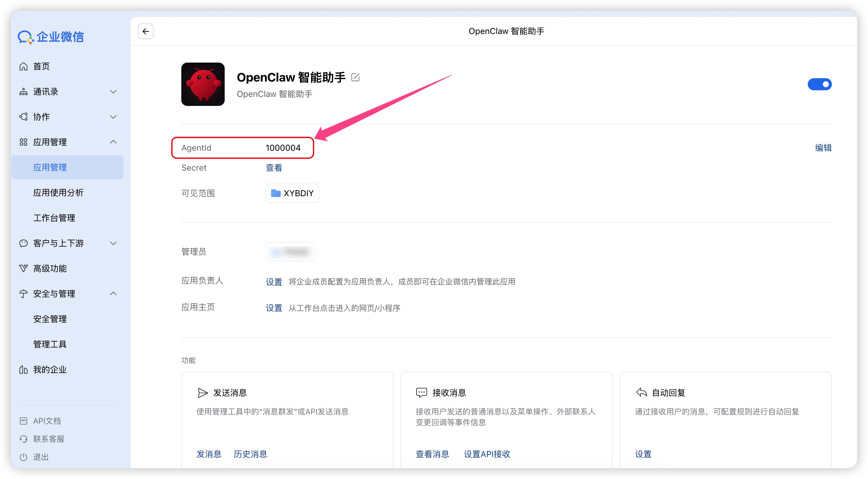868x479 pixels.
Task: Click 查看 to view Secret
Action: pos(273,168)
